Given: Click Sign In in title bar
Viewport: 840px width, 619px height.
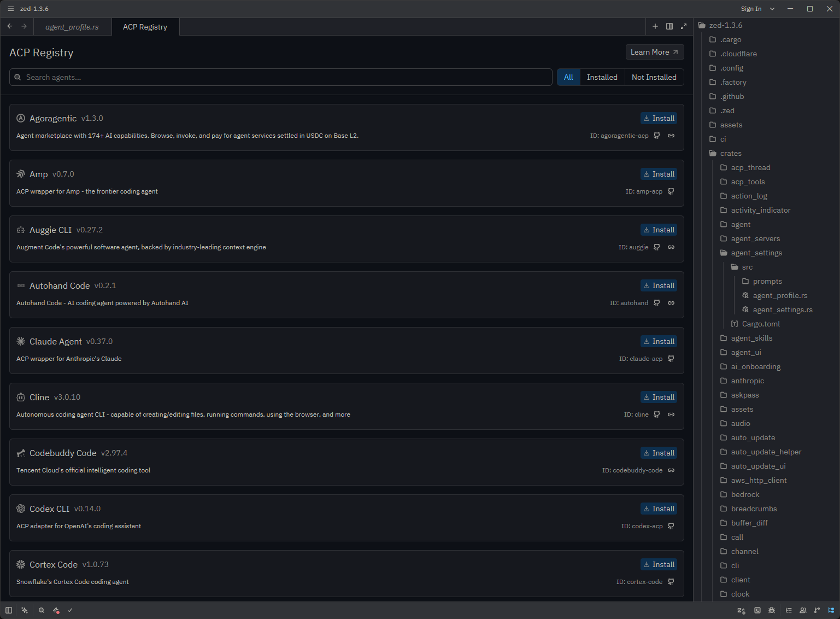Looking at the screenshot, I should pyautogui.click(x=751, y=9).
